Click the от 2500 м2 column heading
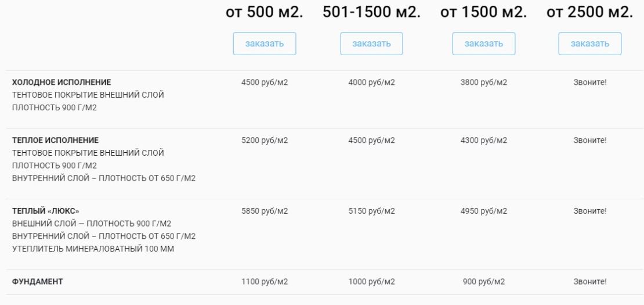Image resolution: width=644 pixels, height=305 pixels. [x=590, y=12]
